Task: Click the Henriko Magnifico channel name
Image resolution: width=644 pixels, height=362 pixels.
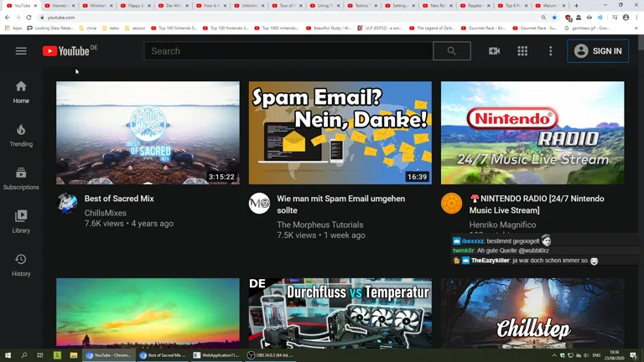Action: 502,225
